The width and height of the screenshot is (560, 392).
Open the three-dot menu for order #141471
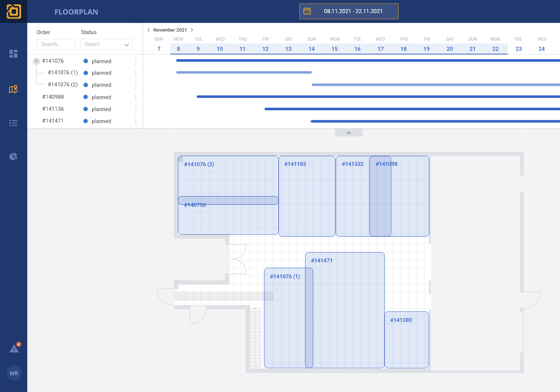136,121
